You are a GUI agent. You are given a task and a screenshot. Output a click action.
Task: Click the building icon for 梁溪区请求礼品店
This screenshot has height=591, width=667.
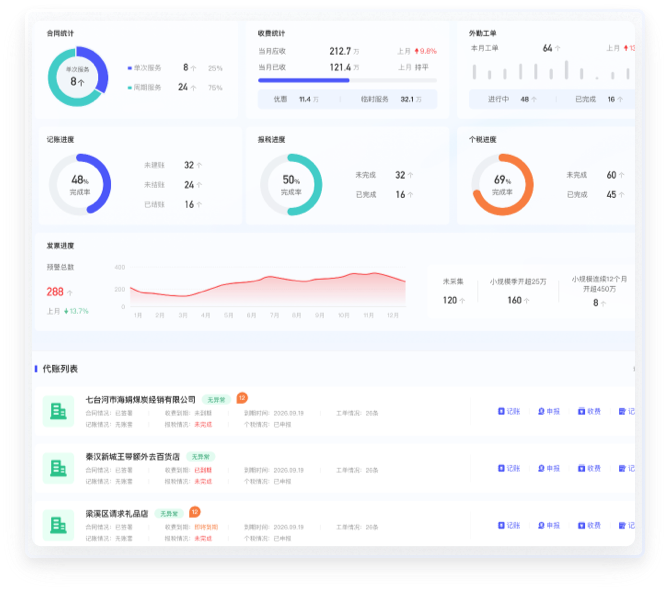(x=58, y=525)
